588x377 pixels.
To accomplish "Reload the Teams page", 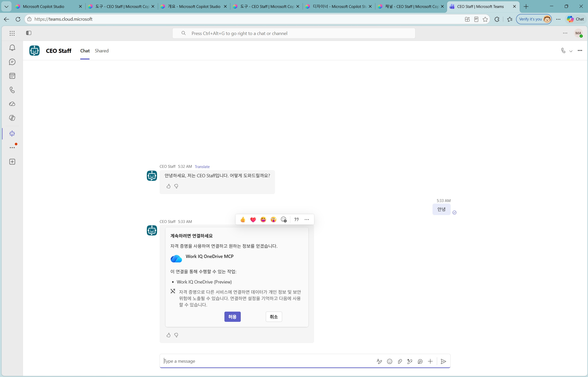I will [18, 19].
